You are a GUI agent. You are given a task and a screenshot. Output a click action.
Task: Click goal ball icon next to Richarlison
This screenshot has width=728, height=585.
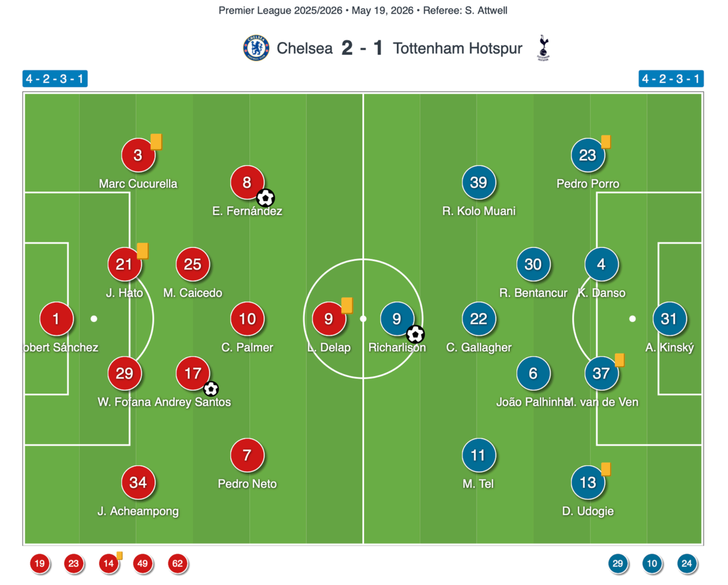tap(415, 334)
